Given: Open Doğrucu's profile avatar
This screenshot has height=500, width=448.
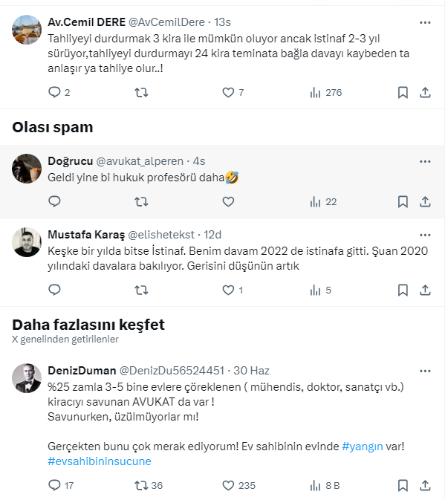Looking at the screenshot, I should [27, 169].
